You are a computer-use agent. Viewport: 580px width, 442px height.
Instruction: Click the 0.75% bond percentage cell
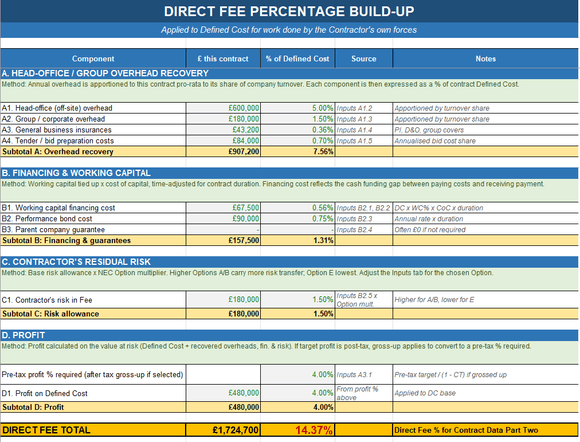point(297,219)
